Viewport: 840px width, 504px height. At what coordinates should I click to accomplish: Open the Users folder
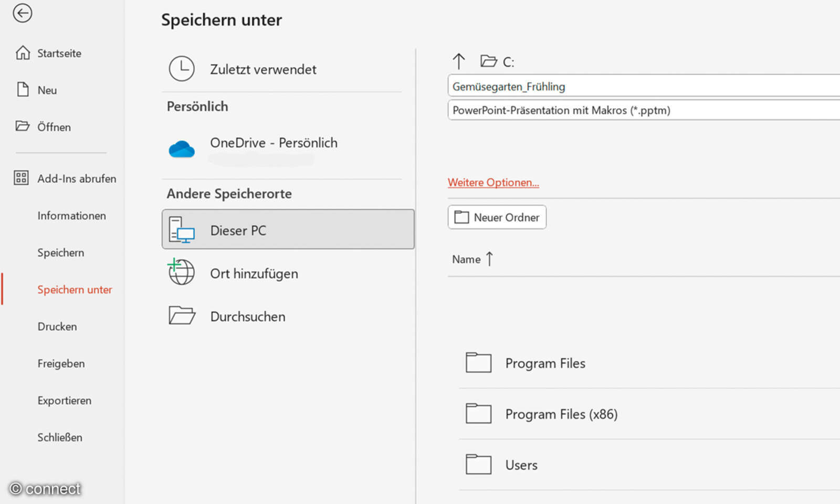coord(520,465)
